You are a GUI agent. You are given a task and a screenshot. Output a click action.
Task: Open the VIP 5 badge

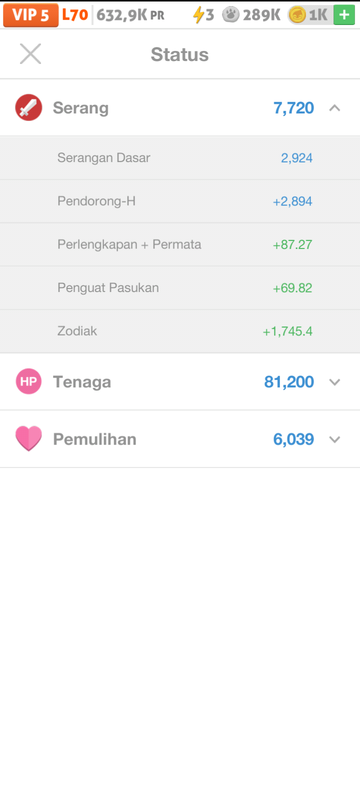pyautogui.click(x=31, y=15)
